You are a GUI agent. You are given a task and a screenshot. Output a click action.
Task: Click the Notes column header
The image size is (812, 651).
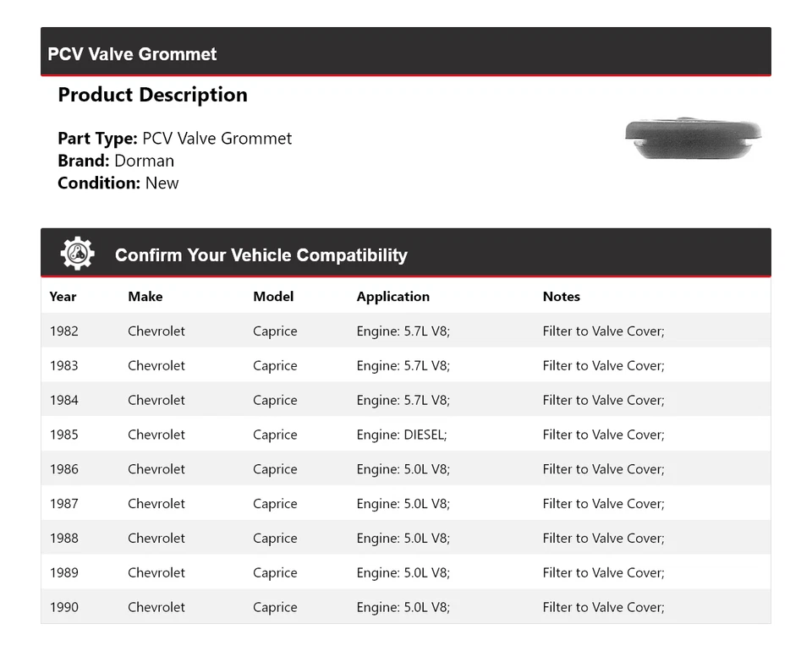pyautogui.click(x=561, y=297)
